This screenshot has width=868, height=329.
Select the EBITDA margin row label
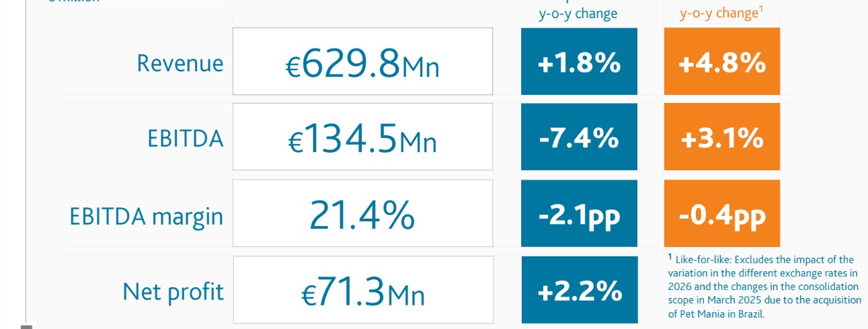147,216
